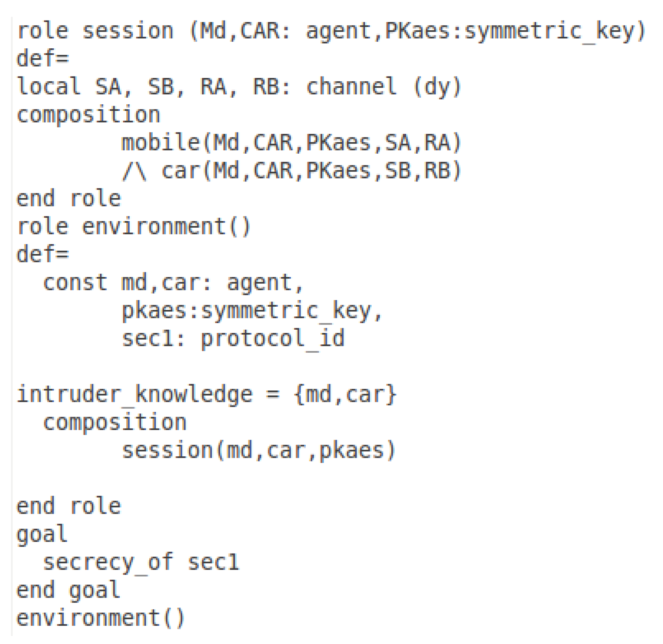663x644 pixels.
Task: Click the '/\' conjunction operator
Action: 135,171
